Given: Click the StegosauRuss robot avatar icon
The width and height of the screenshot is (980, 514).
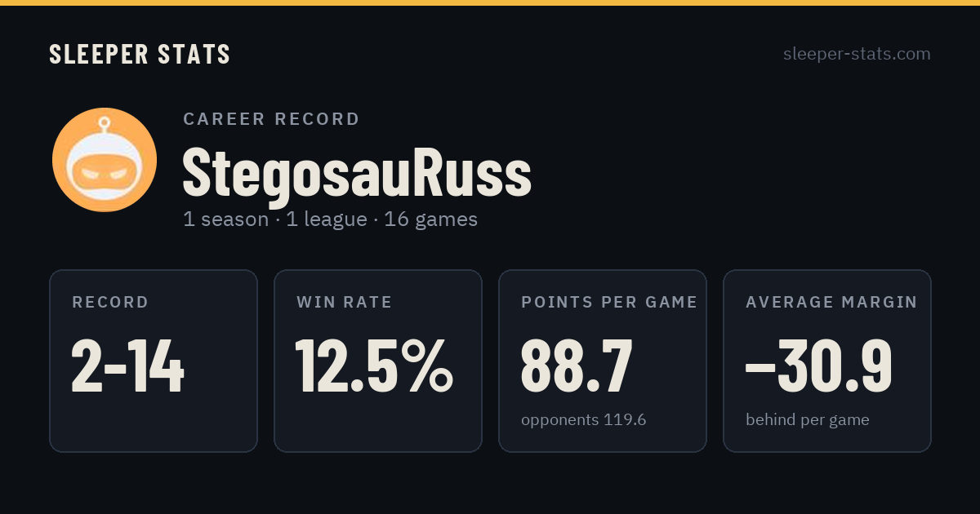Looking at the screenshot, I should [x=105, y=160].
